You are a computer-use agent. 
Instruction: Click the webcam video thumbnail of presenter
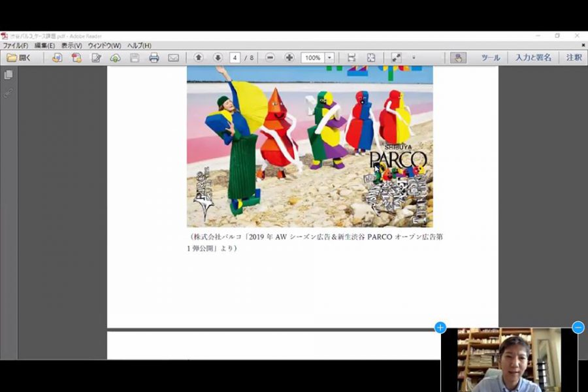[x=509, y=360]
